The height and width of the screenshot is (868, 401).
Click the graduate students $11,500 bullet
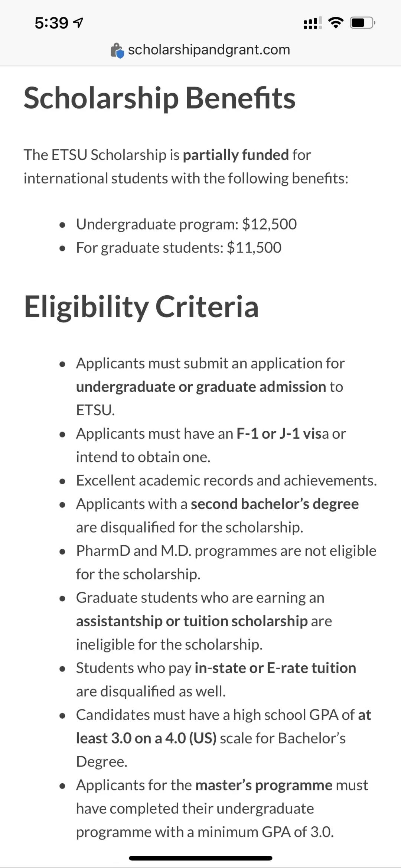tap(179, 248)
